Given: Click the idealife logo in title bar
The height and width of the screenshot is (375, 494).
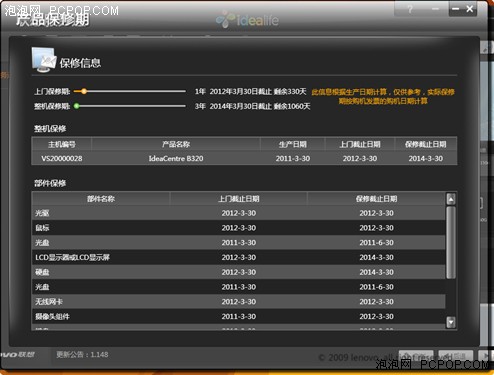Looking at the screenshot, I should tap(247, 20).
